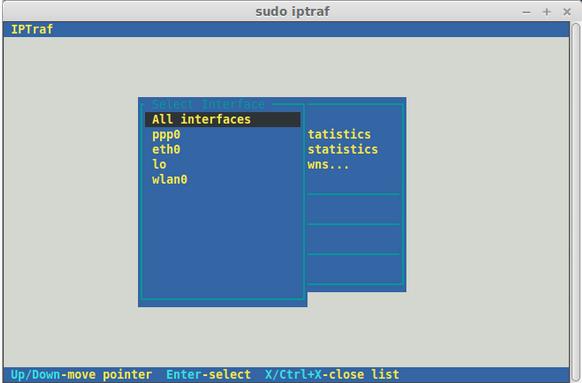This screenshot has height=383, width=582.
Task: Click the 'Up/Down-move pointer' status hint
Action: 81,374
